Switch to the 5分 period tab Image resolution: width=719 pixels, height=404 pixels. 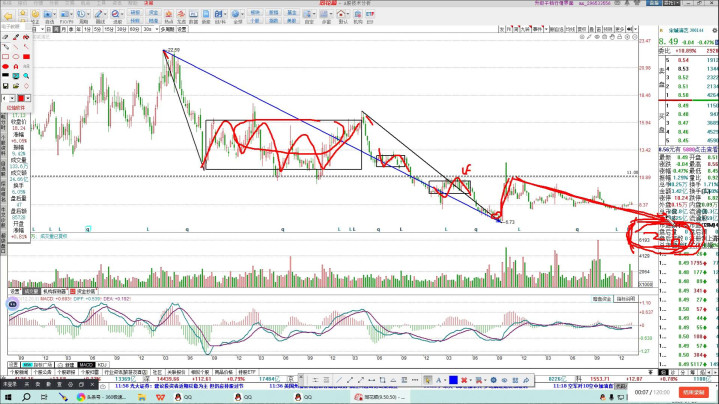coord(97,30)
